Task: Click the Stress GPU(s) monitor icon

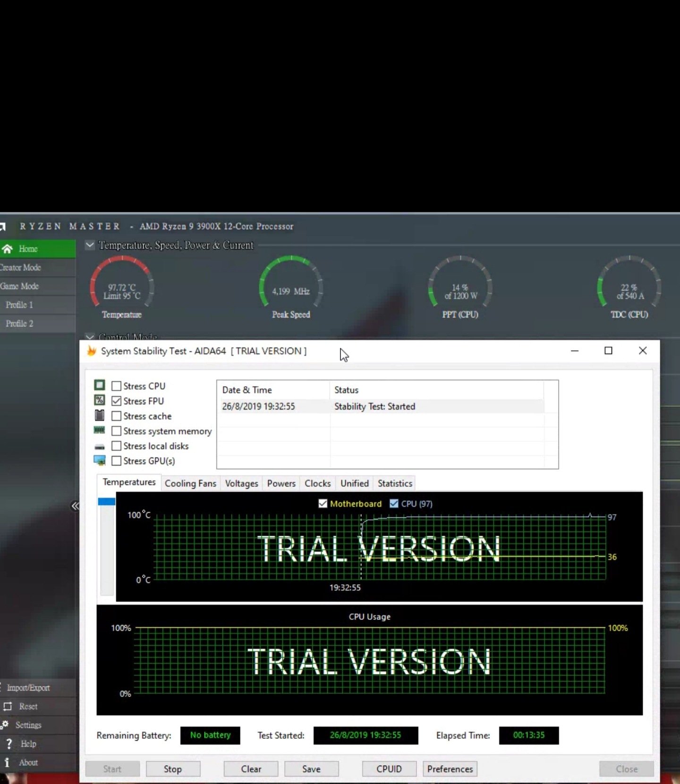Action: tap(100, 461)
